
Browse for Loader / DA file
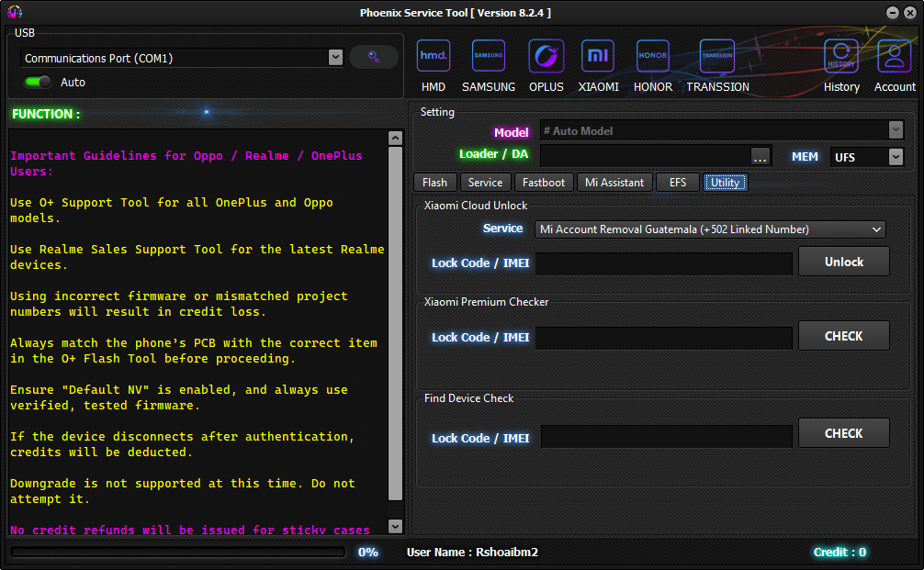click(760, 157)
